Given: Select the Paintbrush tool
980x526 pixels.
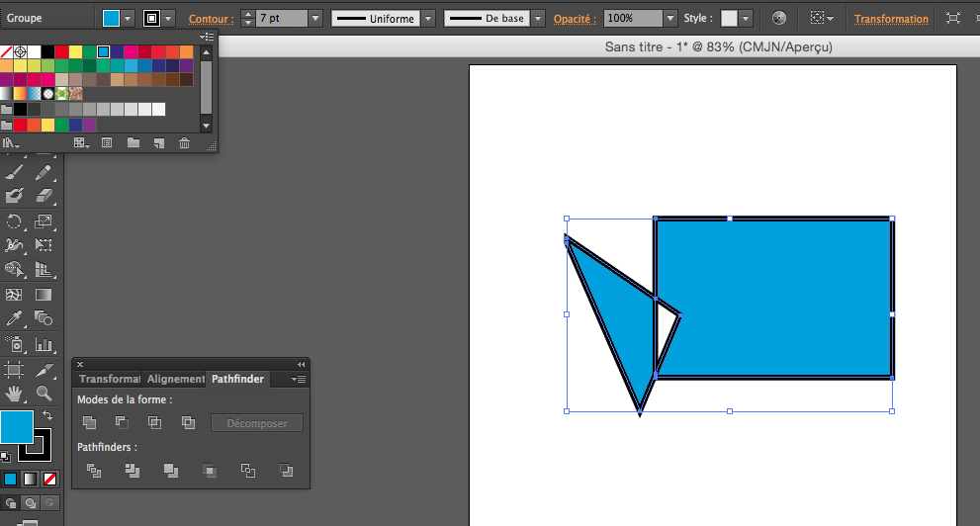Looking at the screenshot, I should [x=14, y=172].
